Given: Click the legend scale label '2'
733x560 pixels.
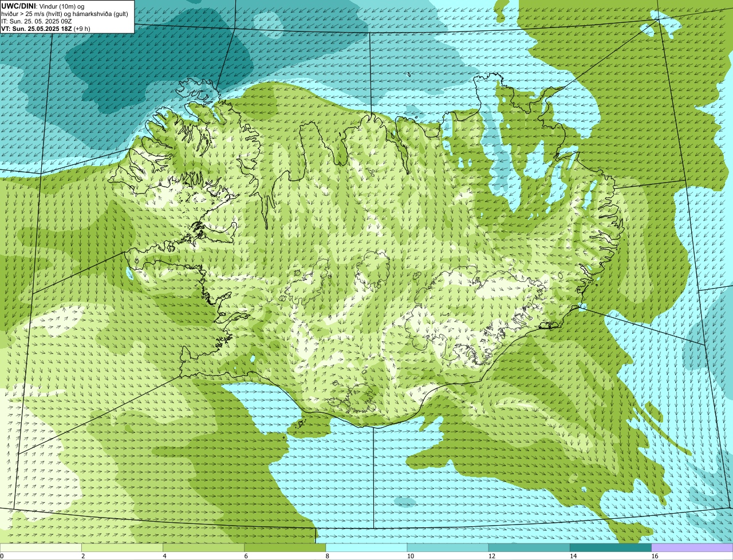Looking at the screenshot, I should [x=83, y=556].
